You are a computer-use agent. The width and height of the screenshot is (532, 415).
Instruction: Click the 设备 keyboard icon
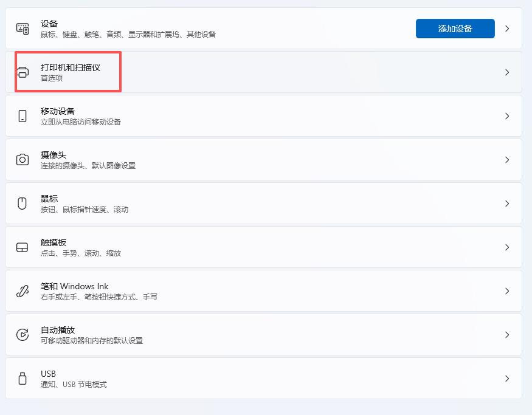[22, 29]
